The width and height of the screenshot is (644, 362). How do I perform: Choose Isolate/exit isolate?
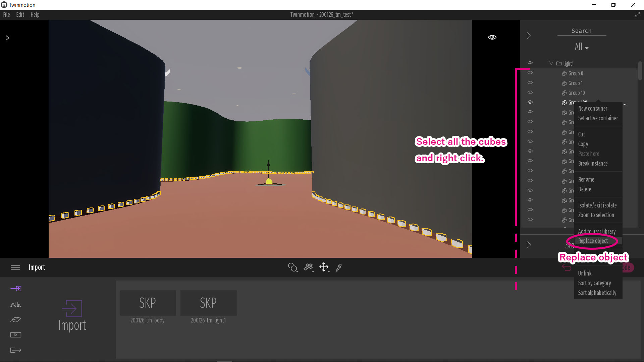tap(598, 205)
